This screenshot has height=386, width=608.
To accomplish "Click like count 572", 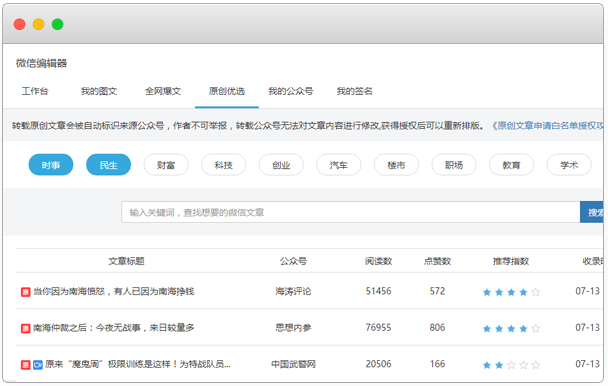I will [437, 291].
